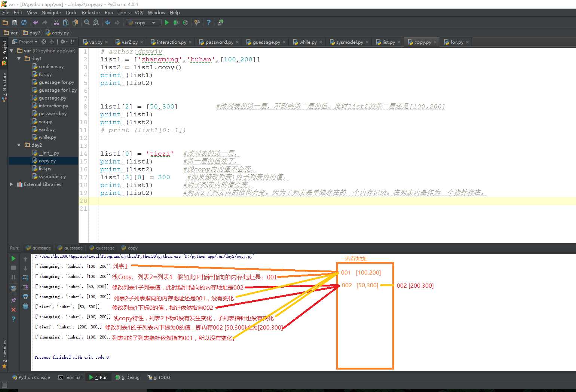Click the Copy toolbar icon

66,22
